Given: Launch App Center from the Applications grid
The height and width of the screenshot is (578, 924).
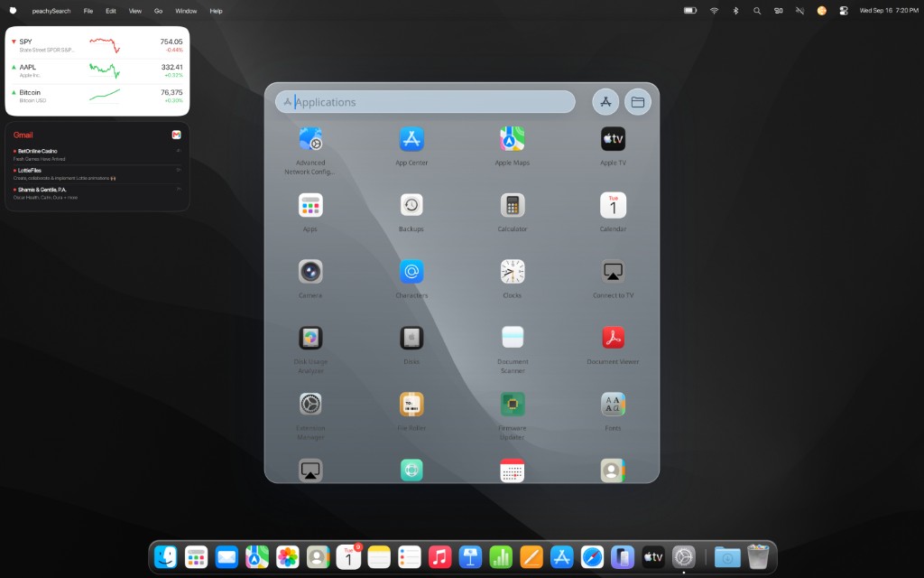Looking at the screenshot, I should [x=411, y=139].
